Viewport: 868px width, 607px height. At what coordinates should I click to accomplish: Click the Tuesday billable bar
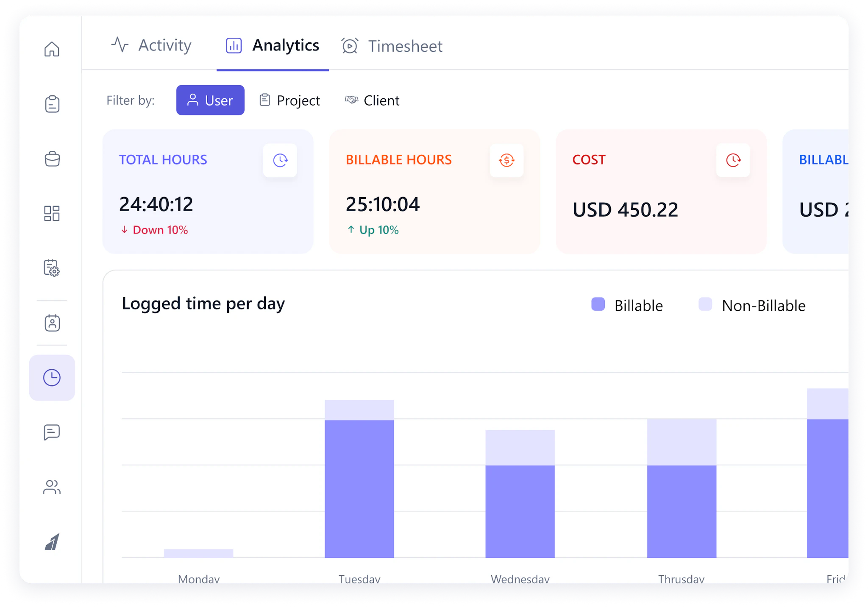point(359,489)
